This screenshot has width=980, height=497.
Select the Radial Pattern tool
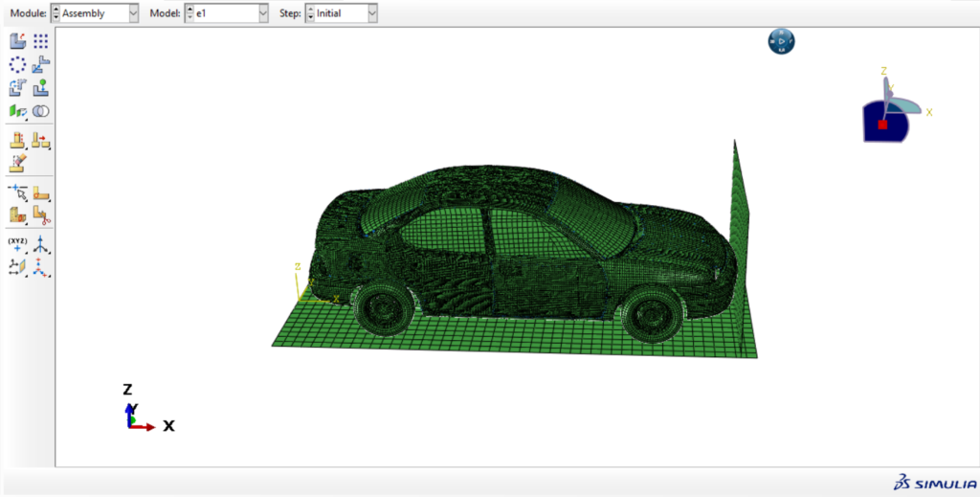point(18,64)
